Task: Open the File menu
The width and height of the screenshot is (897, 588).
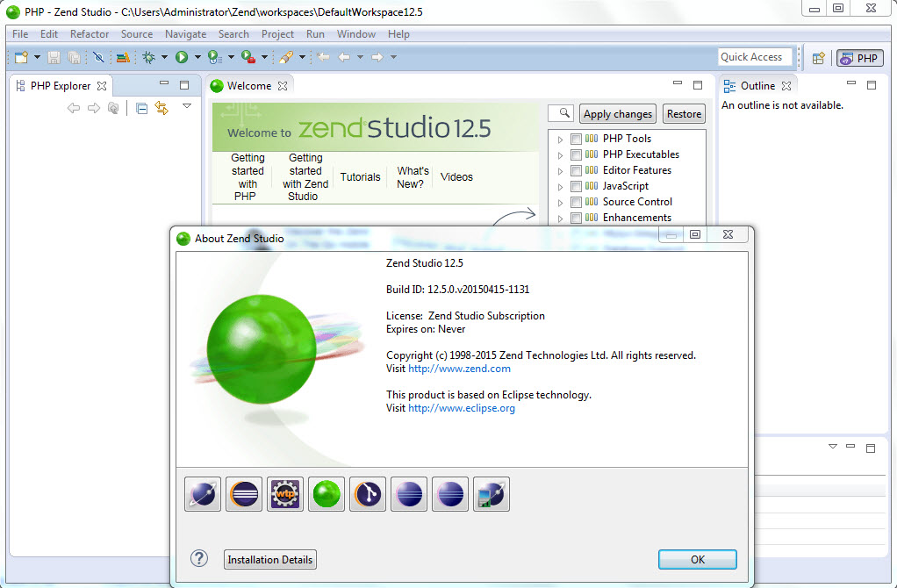Action: coord(20,34)
